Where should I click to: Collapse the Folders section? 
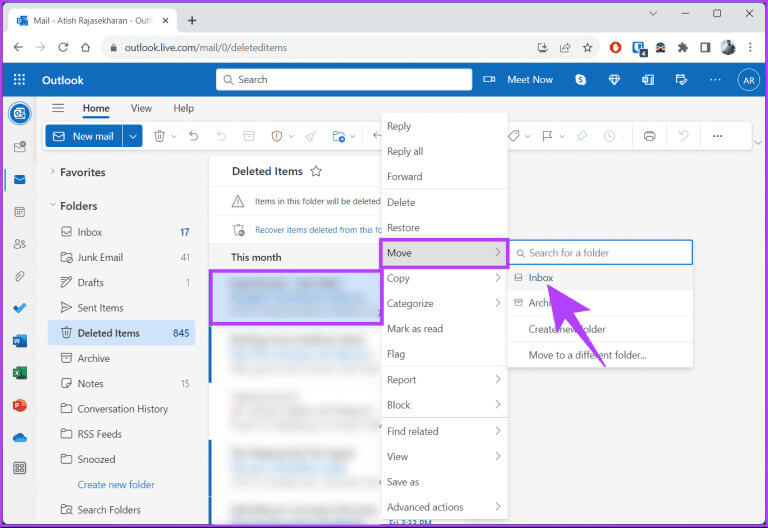pos(52,205)
